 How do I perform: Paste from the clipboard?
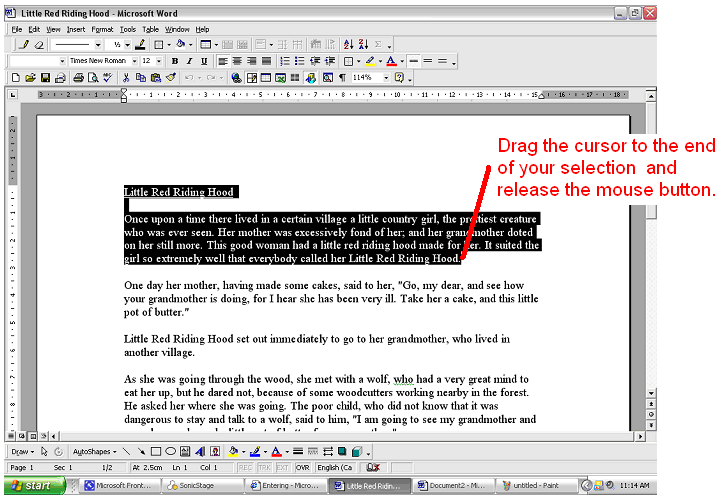tap(156, 78)
